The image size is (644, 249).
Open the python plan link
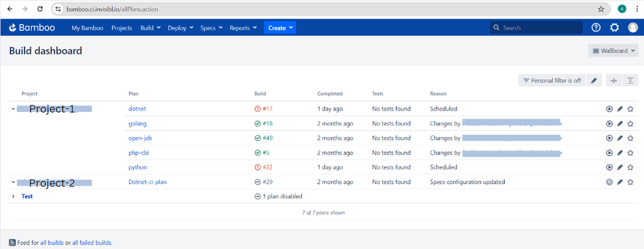coord(138,167)
